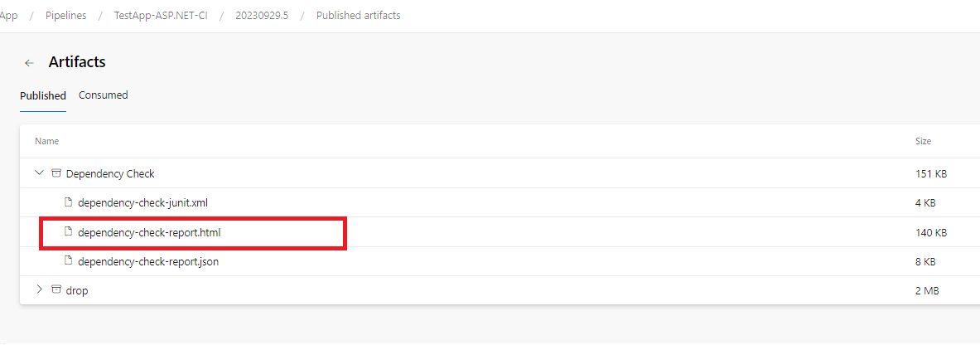Open Pipelines breadcrumb link

click(x=66, y=16)
